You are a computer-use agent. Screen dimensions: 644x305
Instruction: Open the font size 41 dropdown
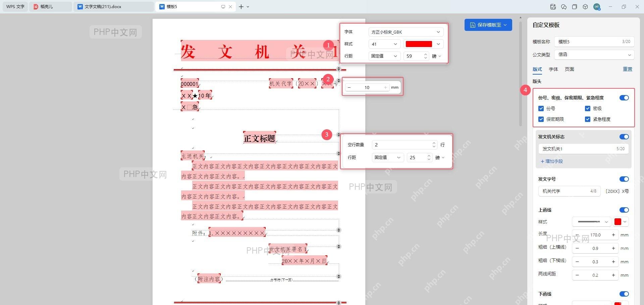tap(384, 44)
